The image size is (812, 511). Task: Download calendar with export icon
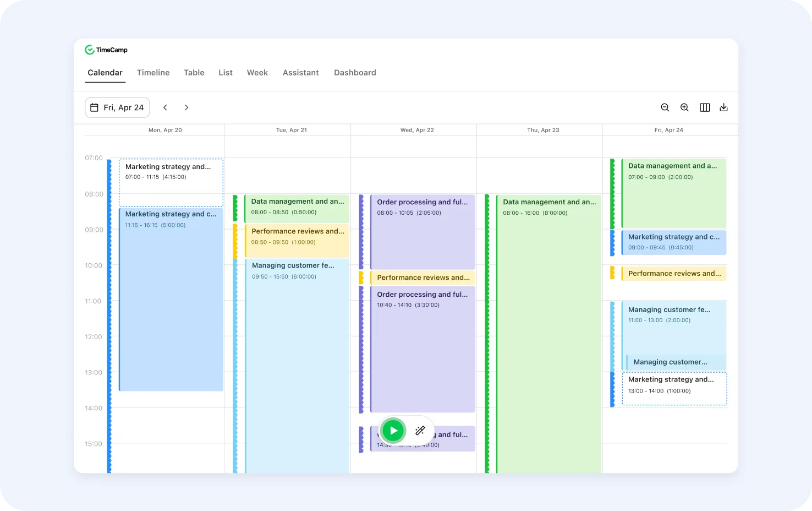tap(723, 107)
